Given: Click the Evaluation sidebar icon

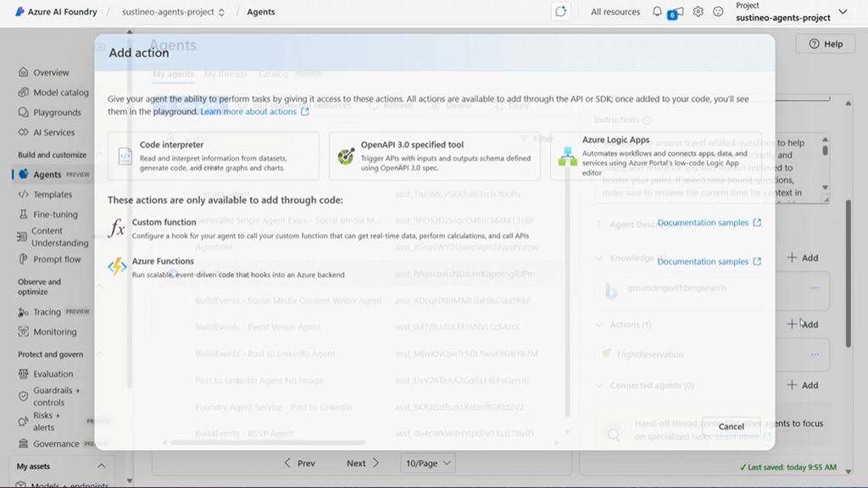Looking at the screenshot, I should (23, 374).
